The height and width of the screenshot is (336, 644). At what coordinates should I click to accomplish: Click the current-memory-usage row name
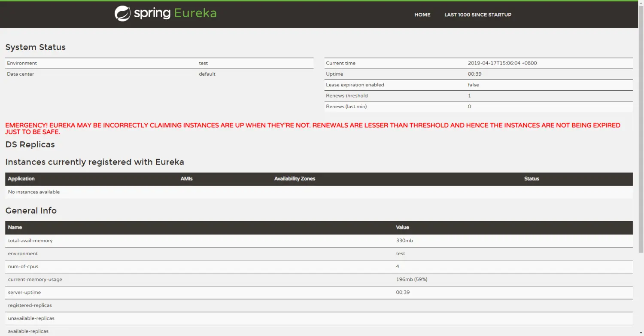point(35,279)
